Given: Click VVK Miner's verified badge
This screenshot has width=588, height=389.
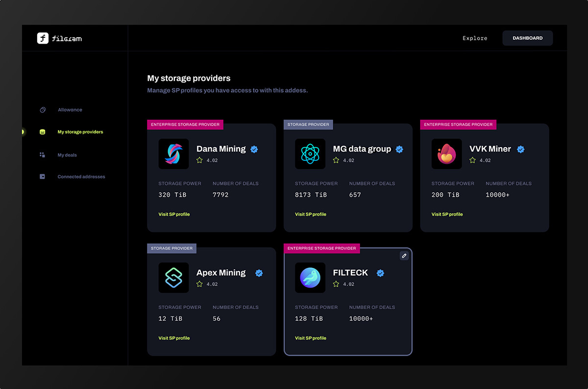Looking at the screenshot, I should tap(520, 149).
